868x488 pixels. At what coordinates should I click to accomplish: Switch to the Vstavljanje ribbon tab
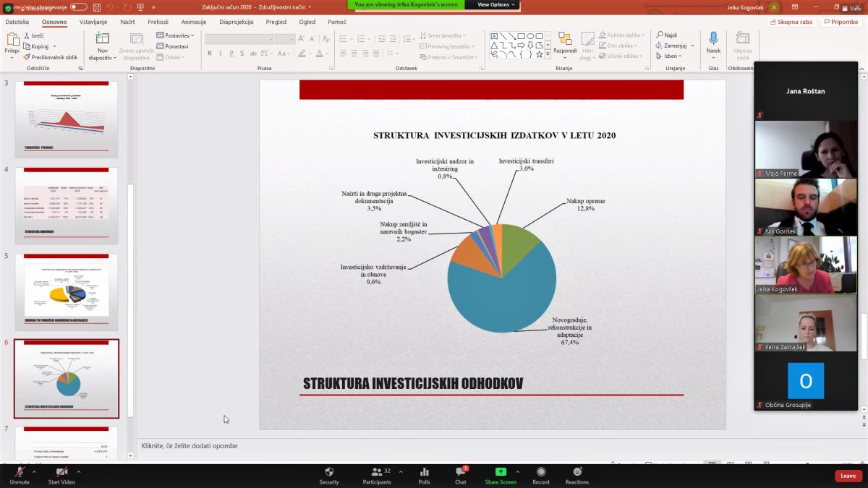(x=93, y=22)
